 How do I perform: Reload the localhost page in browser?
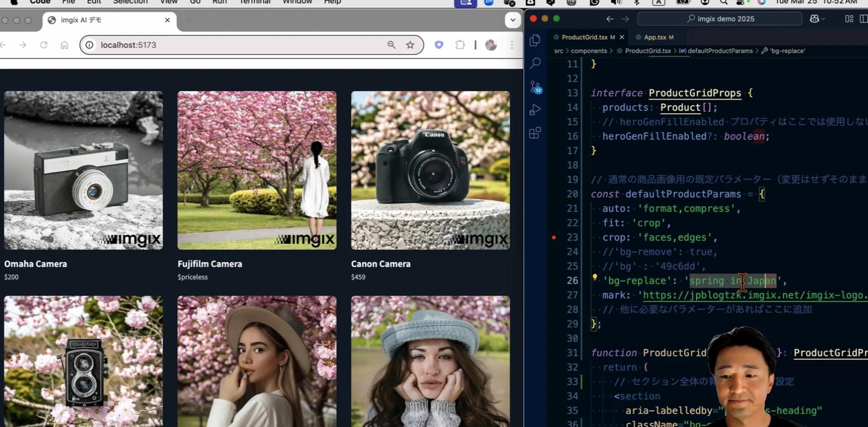(x=43, y=45)
